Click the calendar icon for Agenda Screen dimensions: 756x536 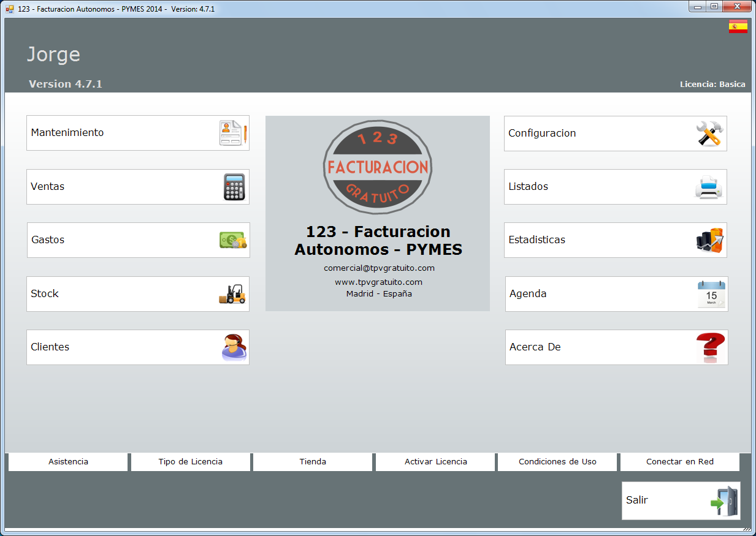pos(711,294)
